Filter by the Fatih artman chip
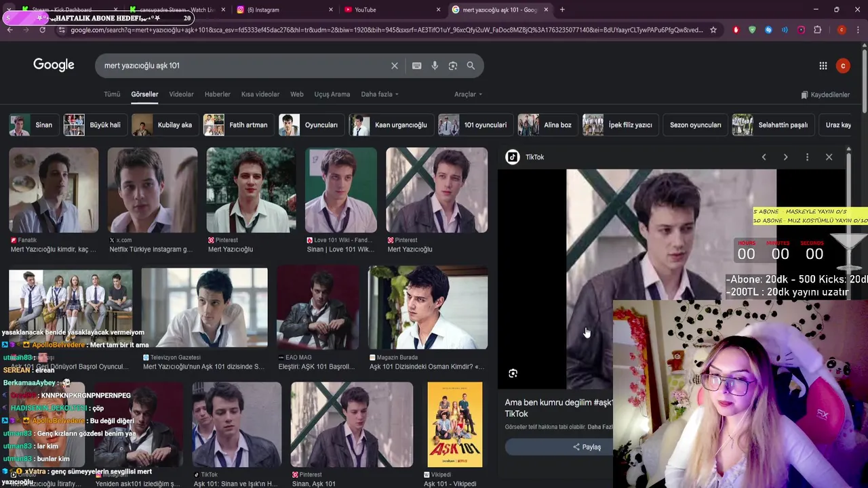The image size is (868, 488). pyautogui.click(x=237, y=125)
